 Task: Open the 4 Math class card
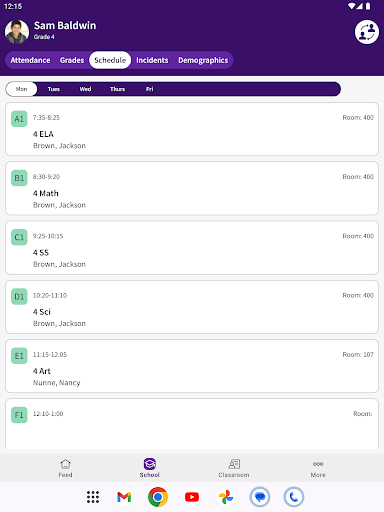pyautogui.click(x=192, y=189)
